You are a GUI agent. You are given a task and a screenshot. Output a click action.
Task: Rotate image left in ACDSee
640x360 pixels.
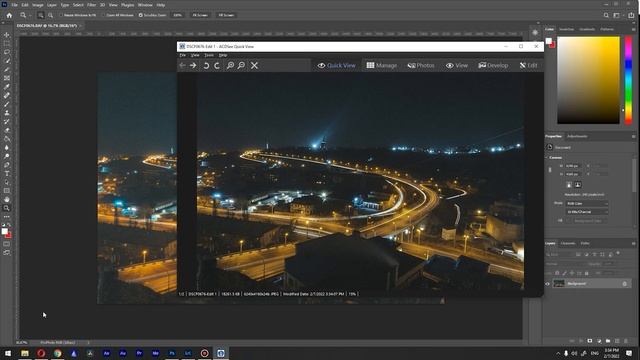[206, 65]
